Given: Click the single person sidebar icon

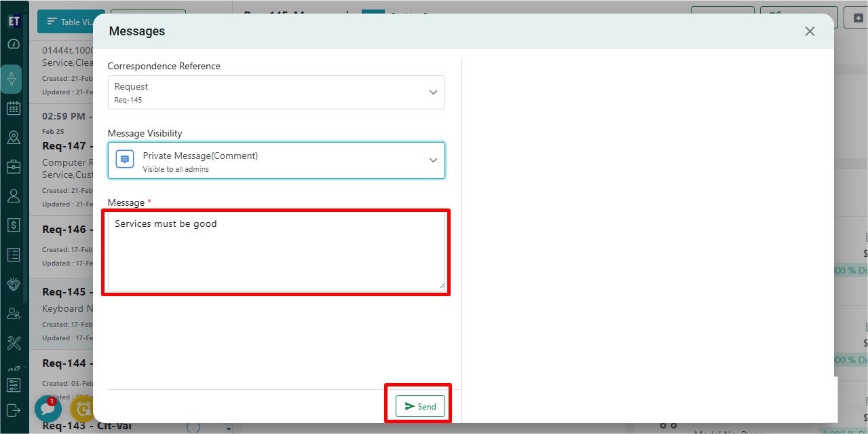Looking at the screenshot, I should (x=14, y=196).
